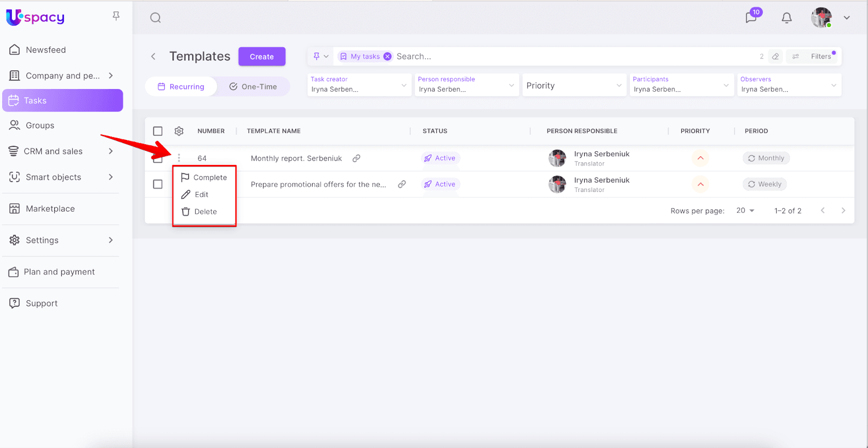Image resolution: width=868 pixels, height=448 pixels.
Task: Click the Create button
Action: tap(261, 57)
